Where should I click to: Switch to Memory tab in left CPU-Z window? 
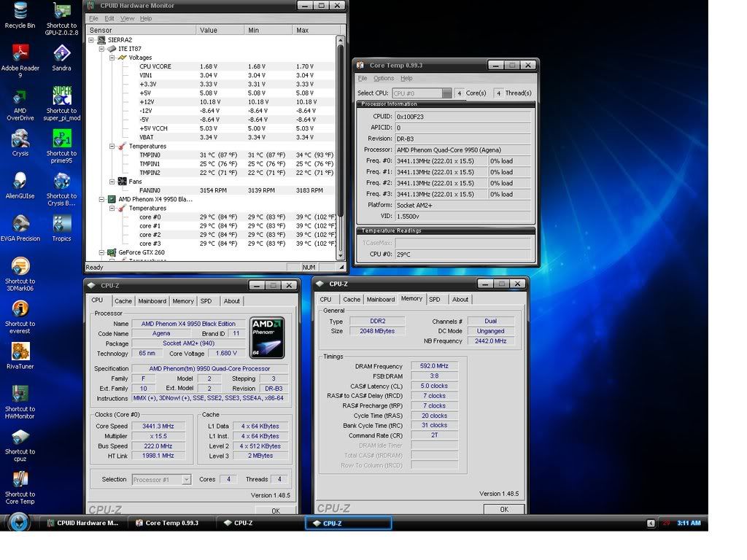point(183,301)
